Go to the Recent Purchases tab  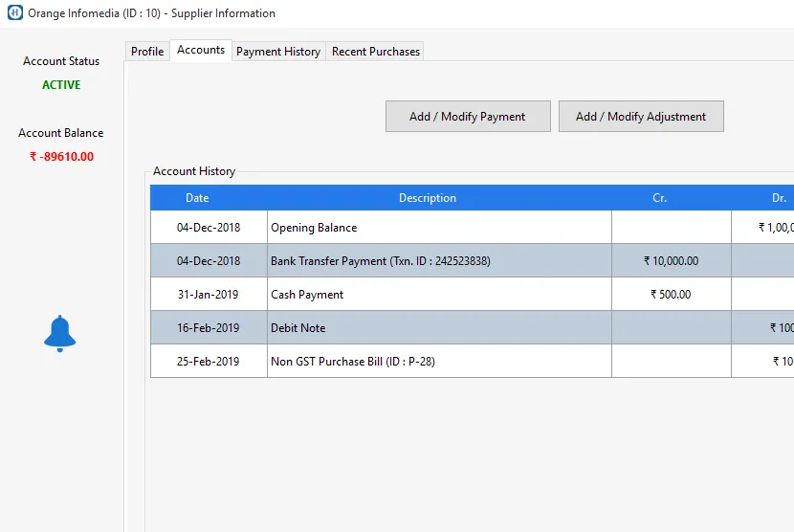coord(375,52)
